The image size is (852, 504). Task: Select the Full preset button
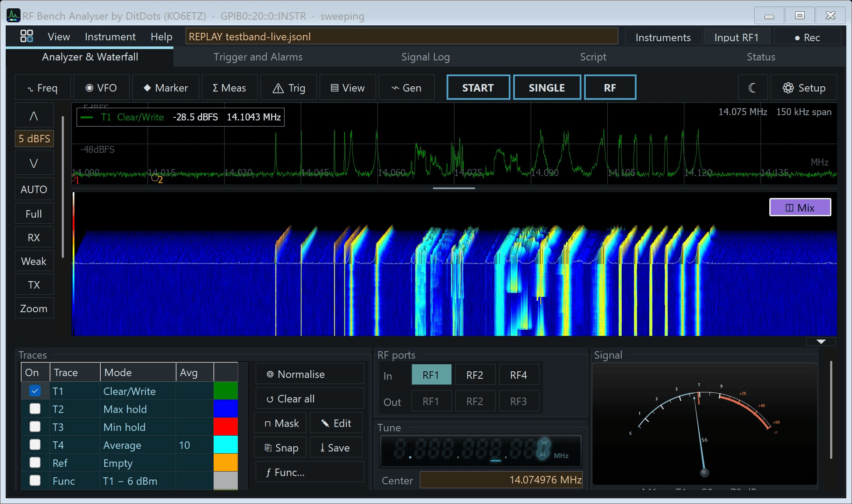(34, 214)
